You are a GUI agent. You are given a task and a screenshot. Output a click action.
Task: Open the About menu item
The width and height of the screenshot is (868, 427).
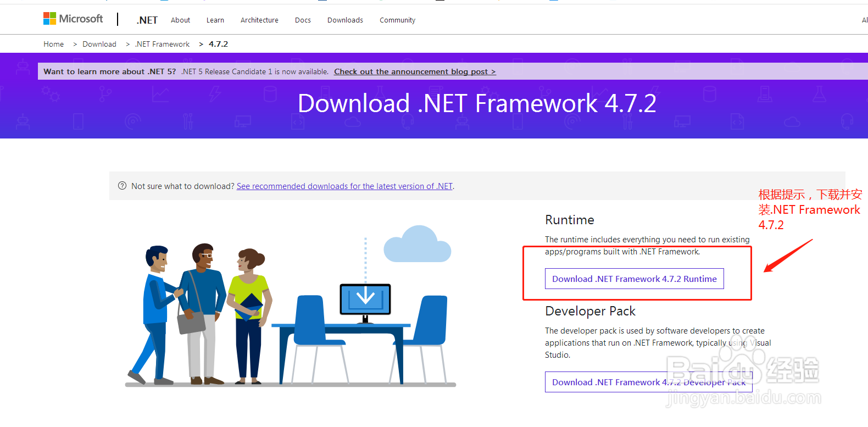coord(180,20)
